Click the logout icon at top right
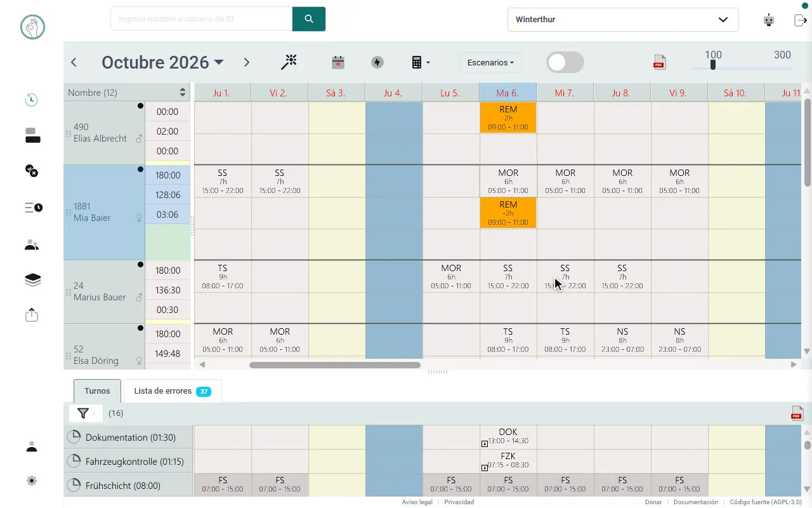812x508 pixels. pos(801,20)
